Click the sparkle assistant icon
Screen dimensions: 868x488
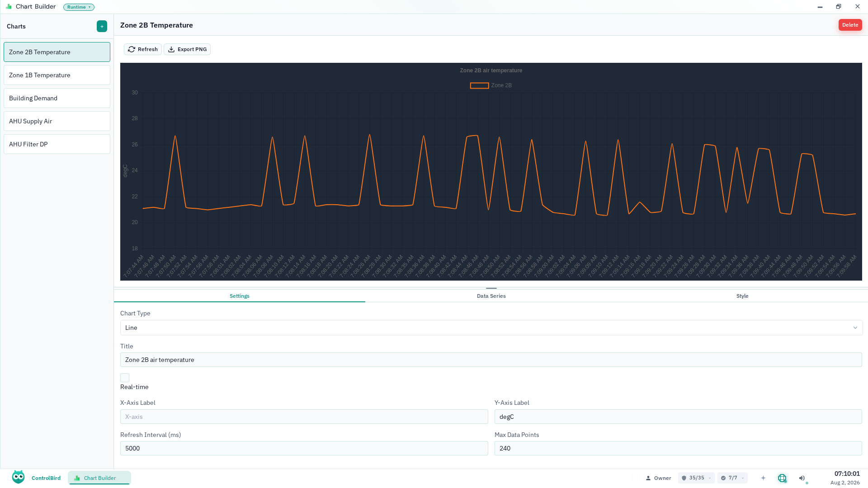pos(763,478)
